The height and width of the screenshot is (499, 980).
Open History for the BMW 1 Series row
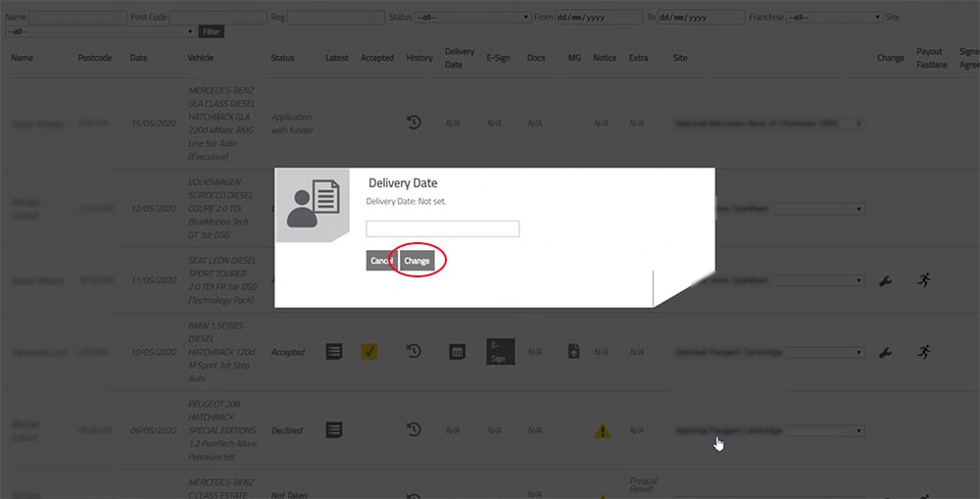pyautogui.click(x=415, y=352)
